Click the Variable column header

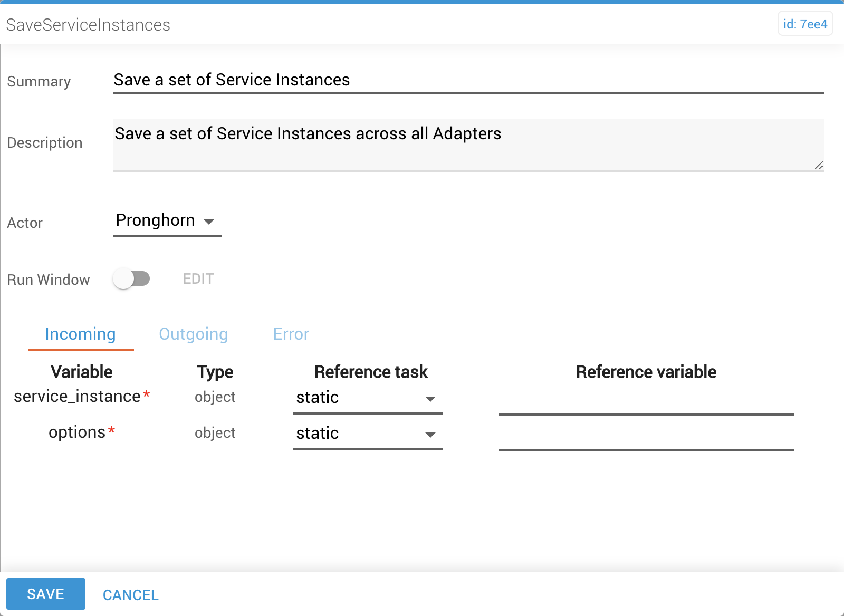pyautogui.click(x=82, y=372)
